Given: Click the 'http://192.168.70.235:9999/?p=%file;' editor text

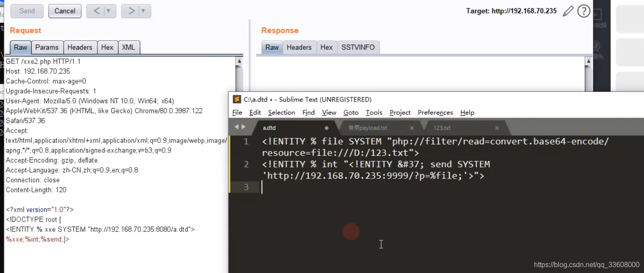Looking at the screenshot, I should [x=366, y=176].
